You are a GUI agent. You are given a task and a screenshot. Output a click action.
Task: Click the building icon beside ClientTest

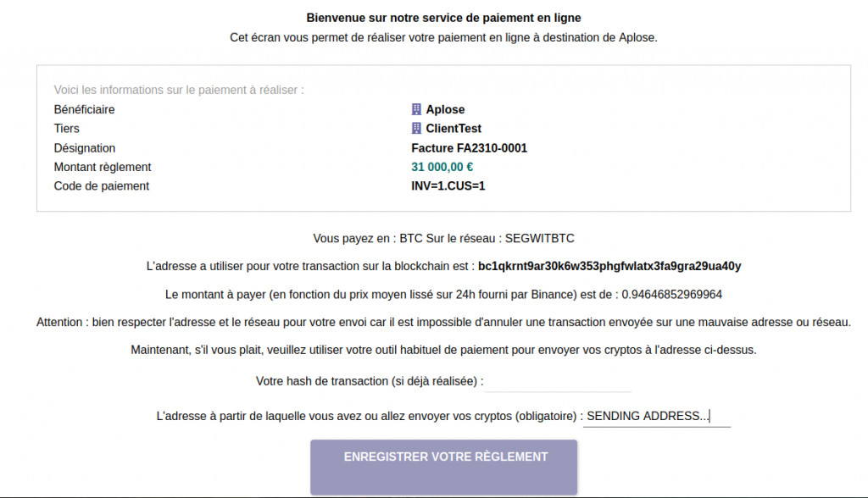point(416,129)
